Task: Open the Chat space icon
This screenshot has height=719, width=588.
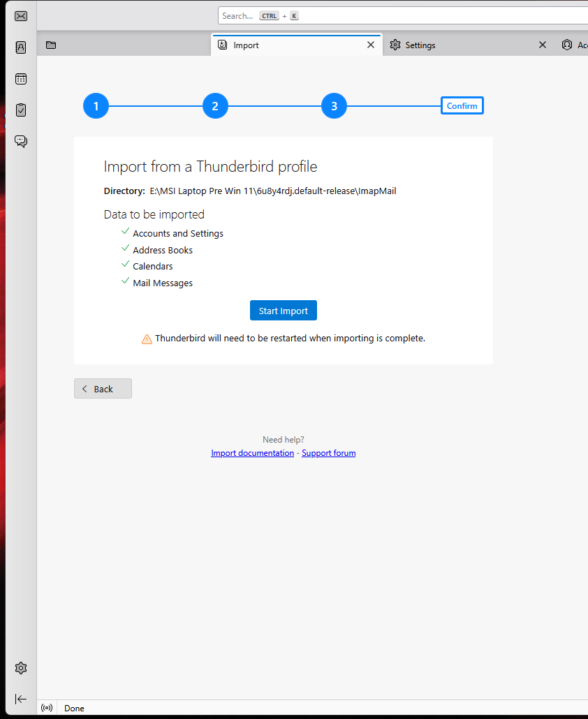Action: tap(21, 141)
